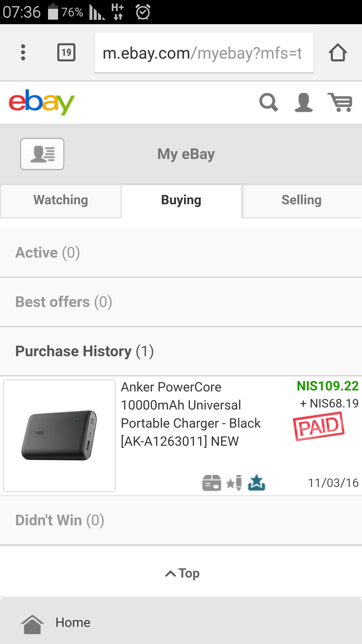The image size is (362, 644).
Task: Tap the shipping box icon on Anker purchase
Action: click(212, 483)
